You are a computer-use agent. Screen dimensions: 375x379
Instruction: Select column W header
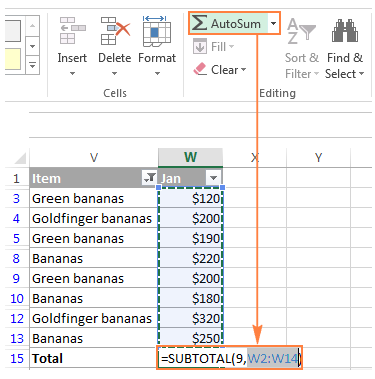pyautogui.click(x=190, y=157)
